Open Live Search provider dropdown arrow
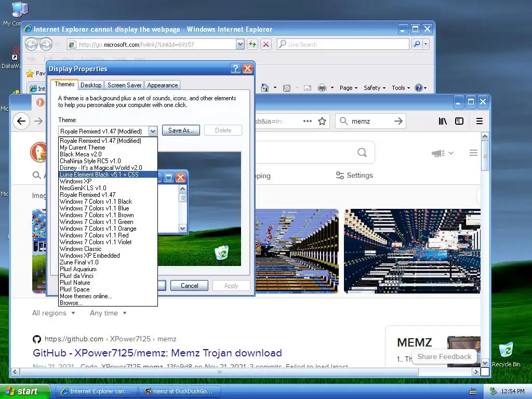This screenshot has width=532, height=399. pyautogui.click(x=426, y=44)
